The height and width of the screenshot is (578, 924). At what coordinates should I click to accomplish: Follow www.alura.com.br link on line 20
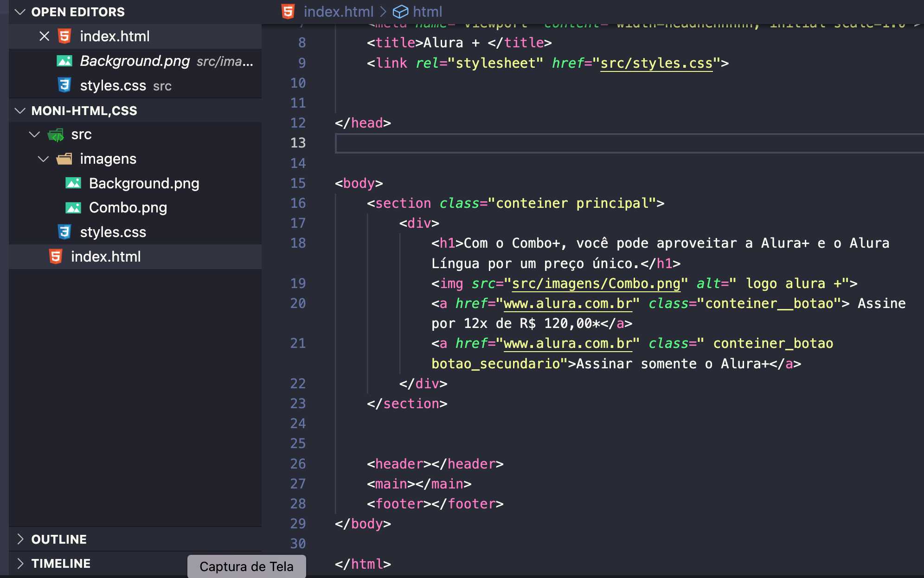click(568, 303)
